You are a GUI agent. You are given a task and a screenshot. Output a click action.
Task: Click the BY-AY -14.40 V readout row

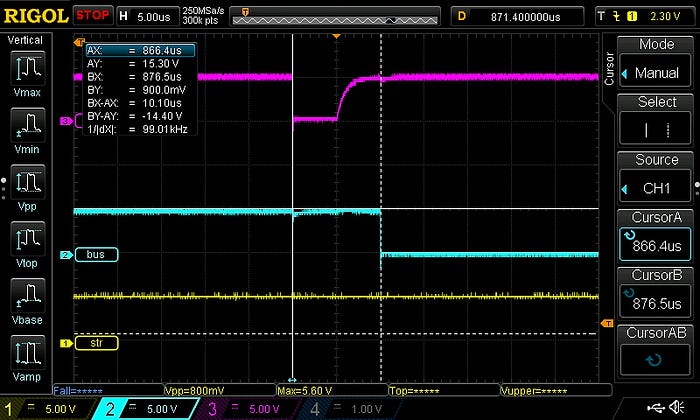tap(140, 116)
